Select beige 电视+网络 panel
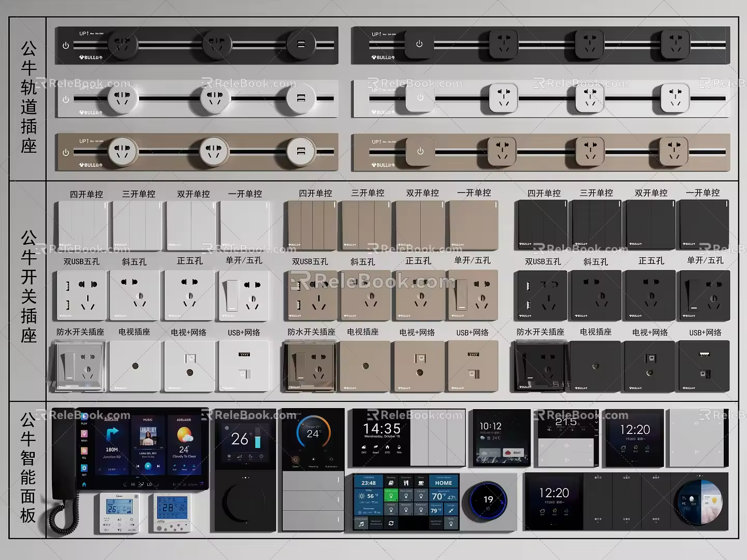The height and width of the screenshot is (560, 747). [x=420, y=366]
